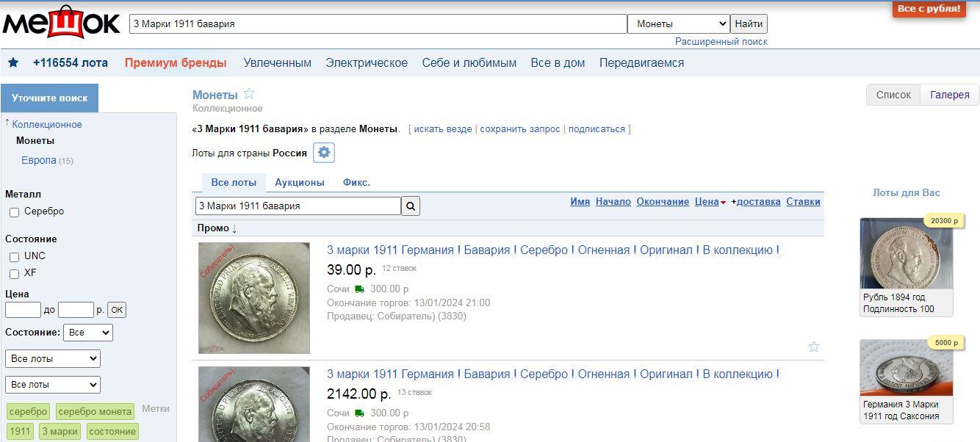Image resolution: width=980 pixels, height=442 pixels.
Task: Sort by Окончание
Action: tap(663, 201)
